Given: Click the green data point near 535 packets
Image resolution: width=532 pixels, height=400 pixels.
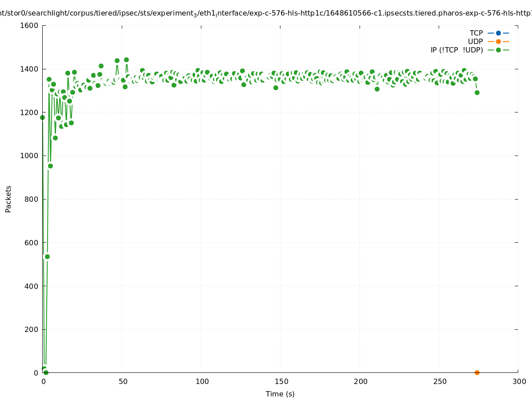Looking at the screenshot, I should [x=47, y=256].
